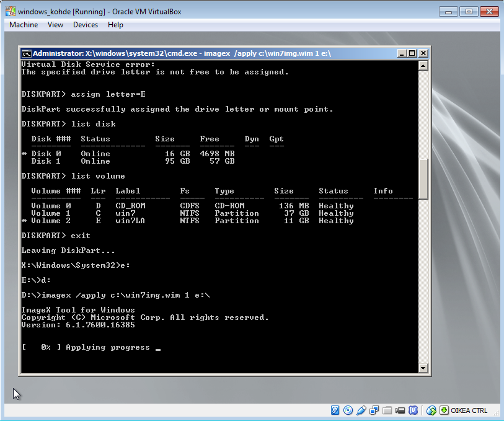504x421 pixels.
Task: Click the video capture status icon
Action: point(400,410)
